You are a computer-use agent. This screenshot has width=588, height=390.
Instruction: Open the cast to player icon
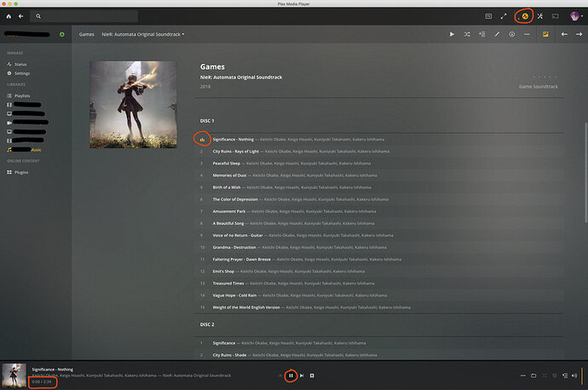point(555,16)
